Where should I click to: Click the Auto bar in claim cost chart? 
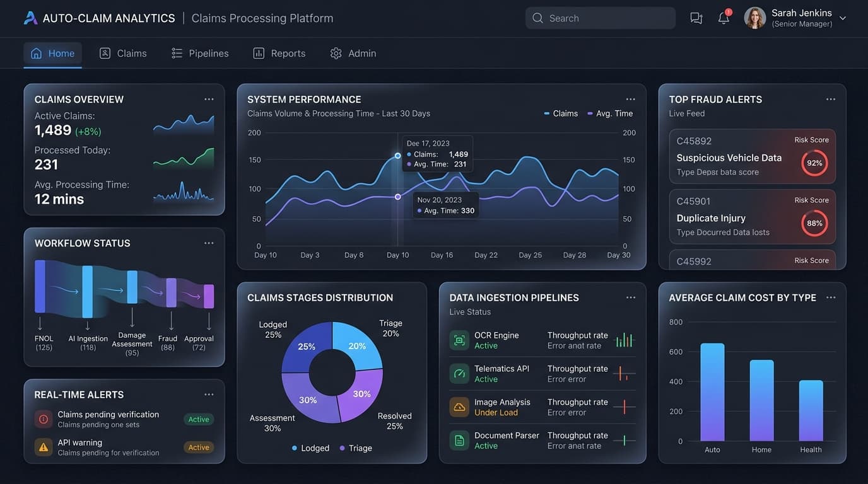(712, 392)
